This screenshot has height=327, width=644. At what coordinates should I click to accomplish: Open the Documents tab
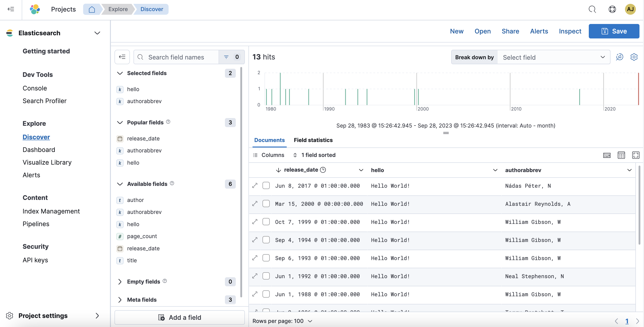(x=270, y=140)
